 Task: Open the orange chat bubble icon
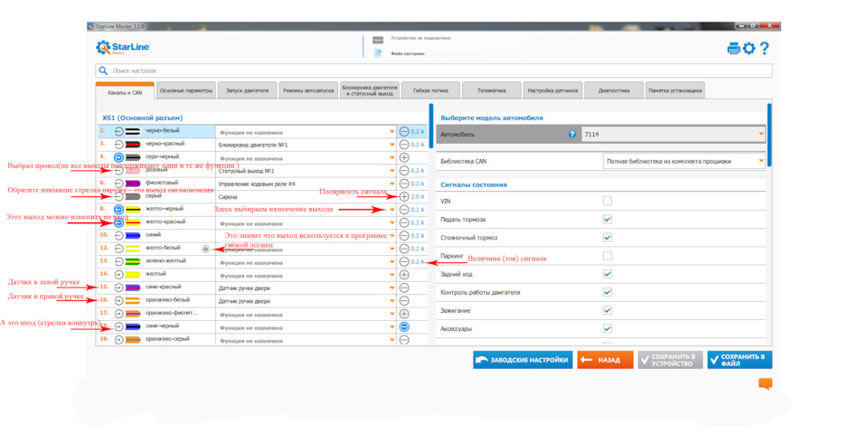[x=765, y=384]
